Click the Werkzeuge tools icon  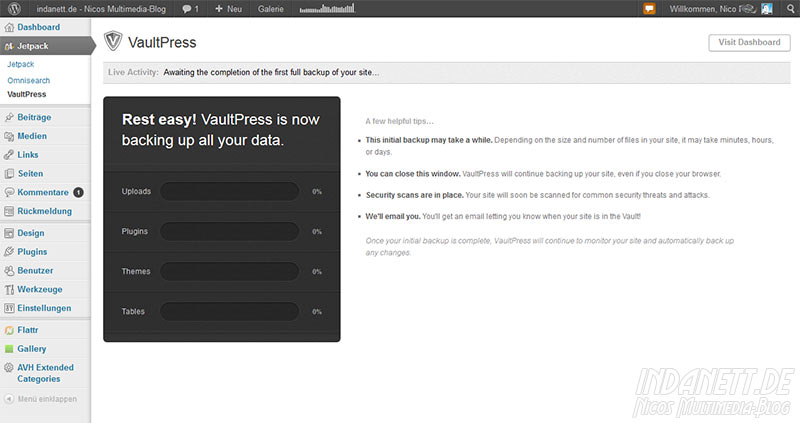pyautogui.click(x=9, y=289)
